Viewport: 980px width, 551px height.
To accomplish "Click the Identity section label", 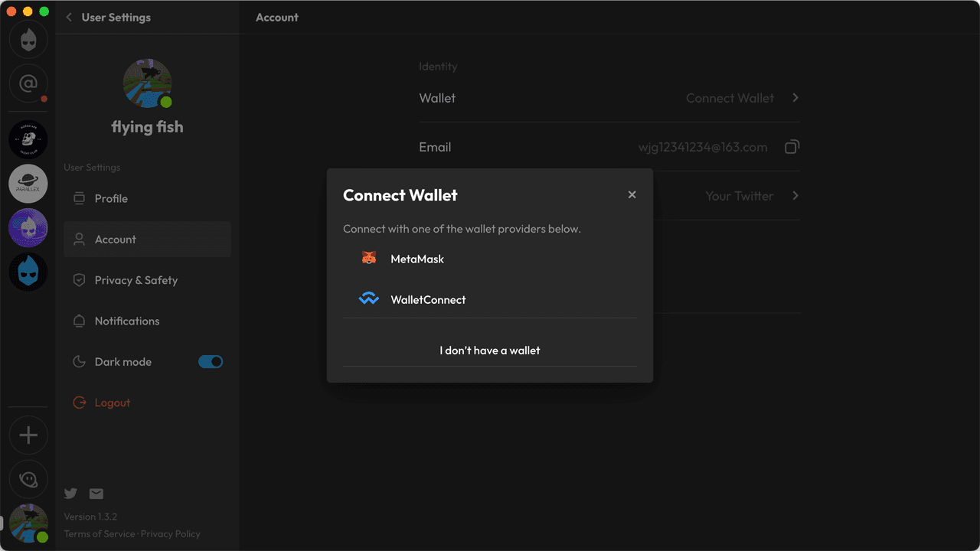I will (x=438, y=67).
